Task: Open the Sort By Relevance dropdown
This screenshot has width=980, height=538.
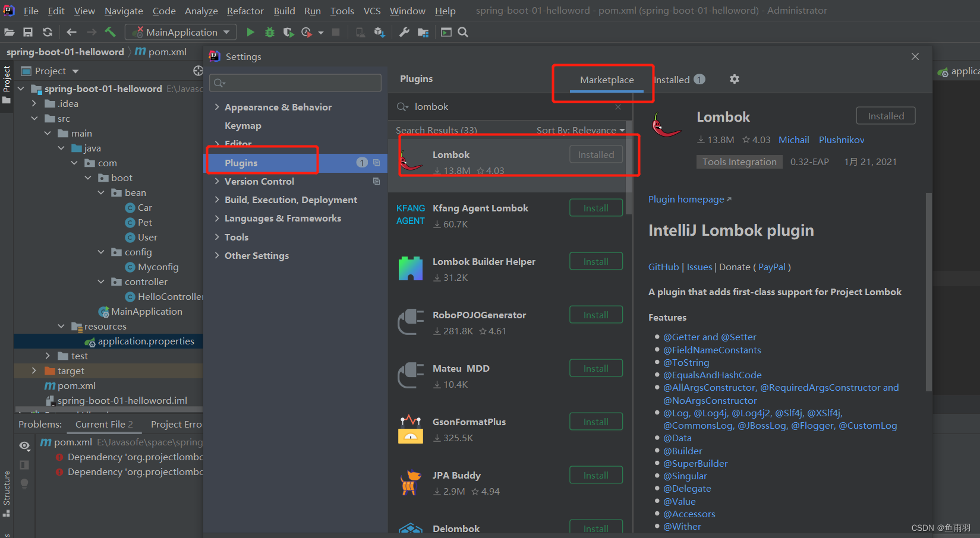Action: pos(581,130)
